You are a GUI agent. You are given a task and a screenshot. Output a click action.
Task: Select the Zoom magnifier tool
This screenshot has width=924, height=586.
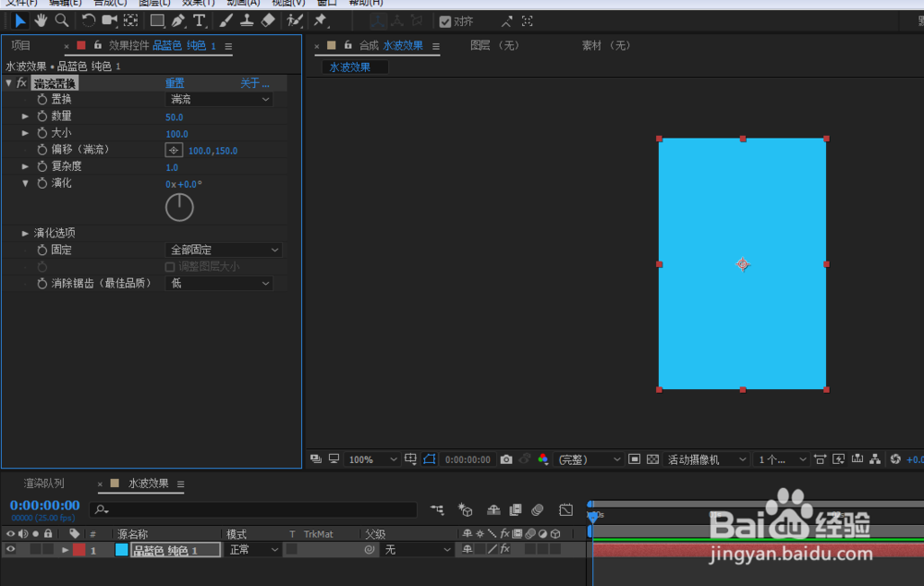pyautogui.click(x=61, y=20)
